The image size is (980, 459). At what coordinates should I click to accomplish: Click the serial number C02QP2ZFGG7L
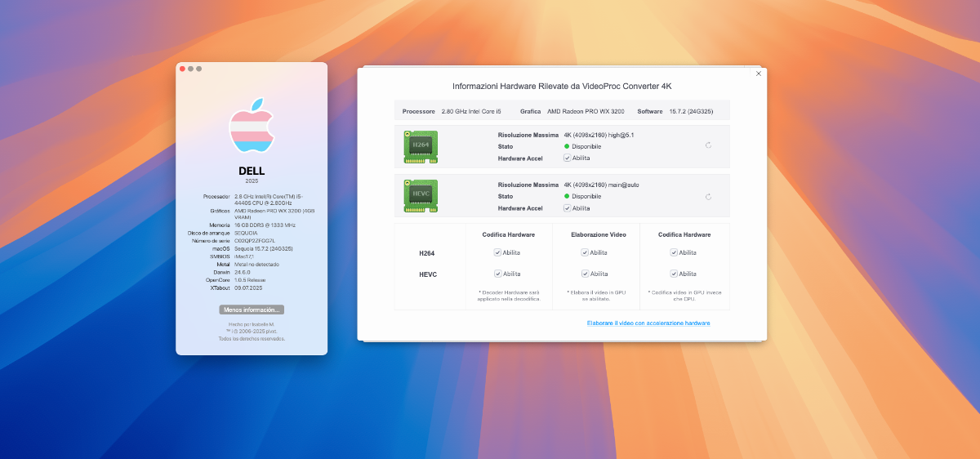pos(255,241)
